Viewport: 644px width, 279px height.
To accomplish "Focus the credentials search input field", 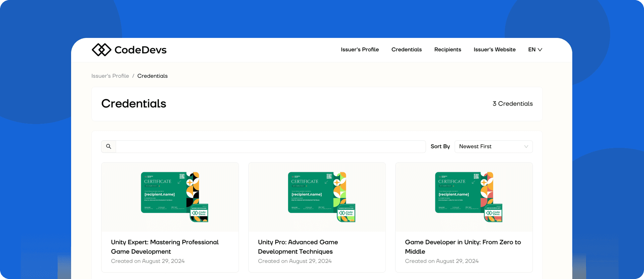I will (x=271, y=147).
